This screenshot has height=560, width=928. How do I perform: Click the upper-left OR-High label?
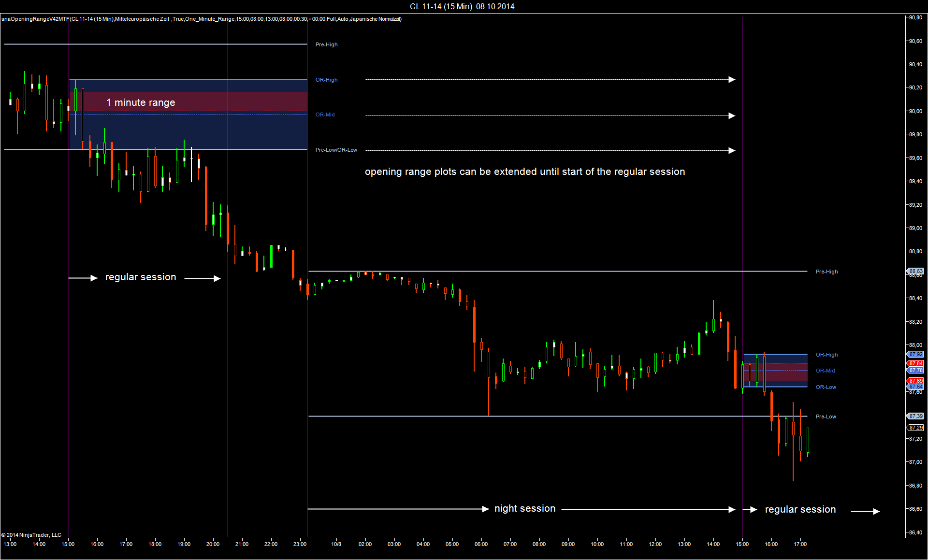[326, 80]
